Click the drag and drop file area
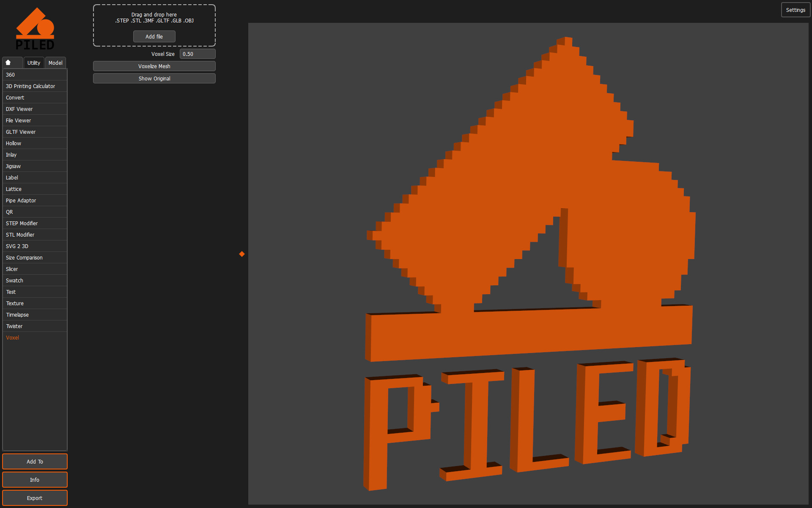Viewport: 812px width, 508px height. point(154,25)
